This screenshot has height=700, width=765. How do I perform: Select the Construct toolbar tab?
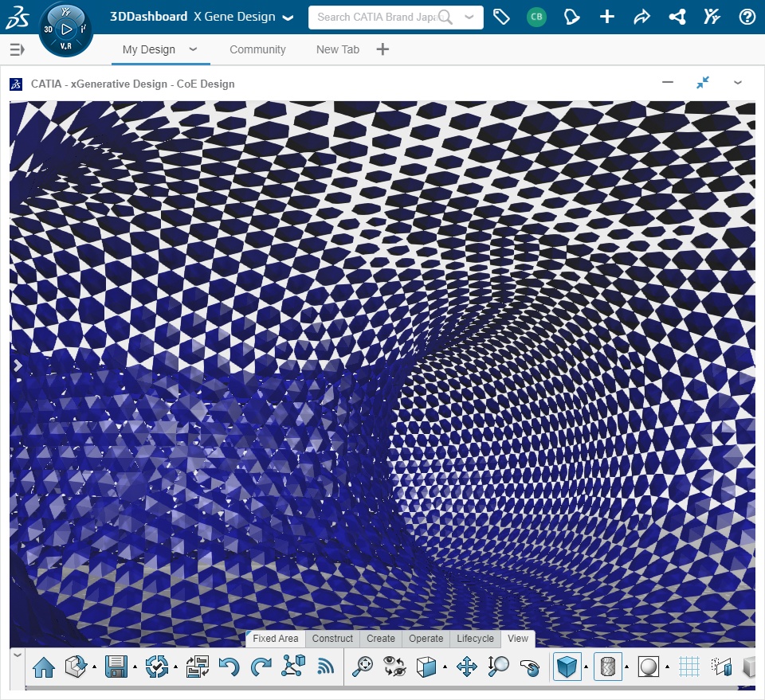tap(332, 639)
